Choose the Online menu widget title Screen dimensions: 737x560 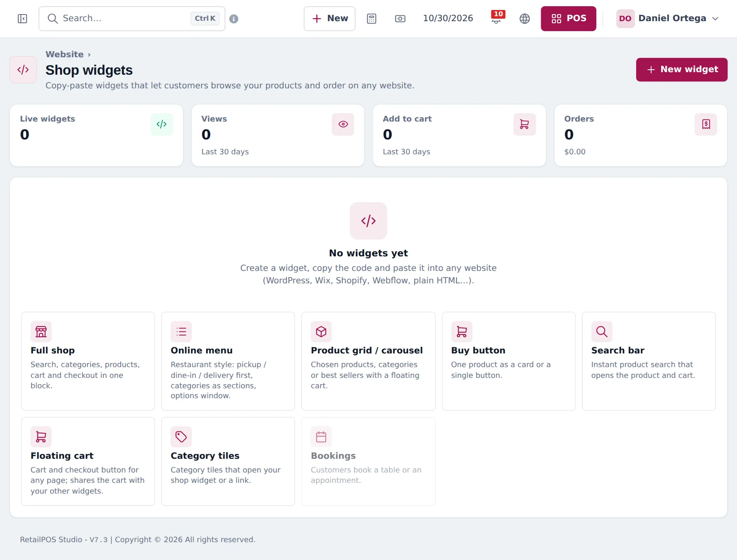[202, 351]
